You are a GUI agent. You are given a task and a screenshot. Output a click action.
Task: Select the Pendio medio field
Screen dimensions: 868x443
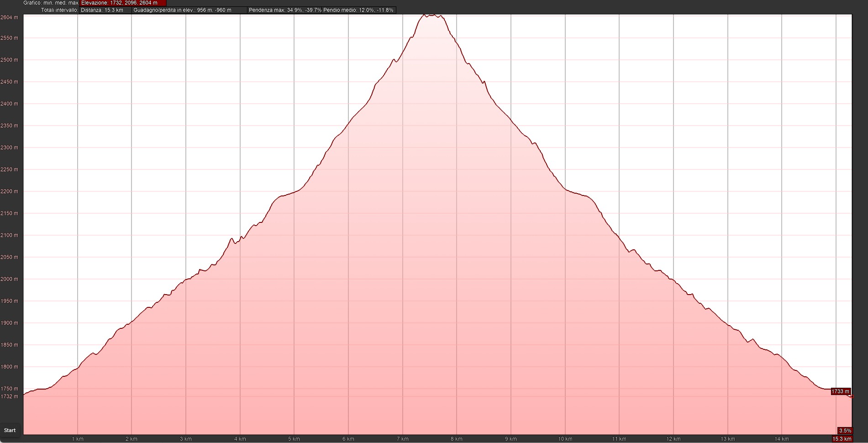[x=358, y=10]
